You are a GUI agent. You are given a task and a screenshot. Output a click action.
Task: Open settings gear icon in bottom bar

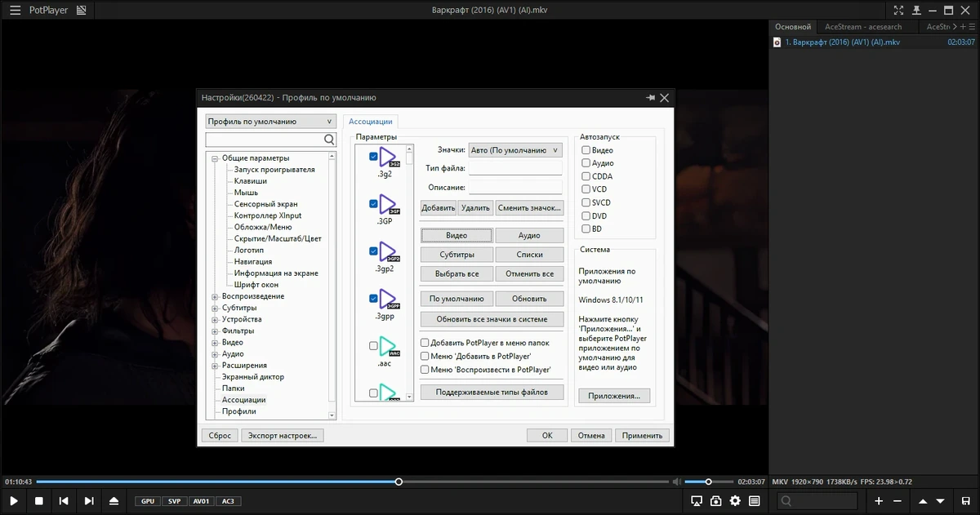point(735,500)
